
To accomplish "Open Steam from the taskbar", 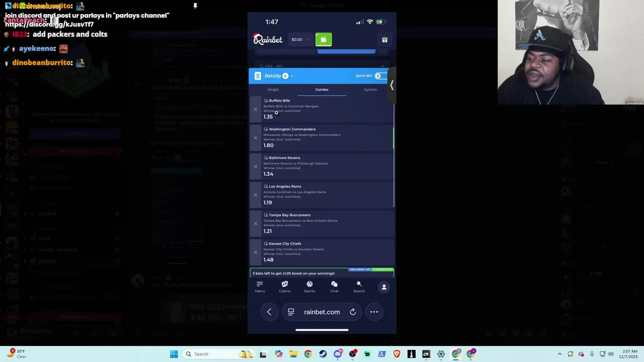I will (x=323, y=354).
